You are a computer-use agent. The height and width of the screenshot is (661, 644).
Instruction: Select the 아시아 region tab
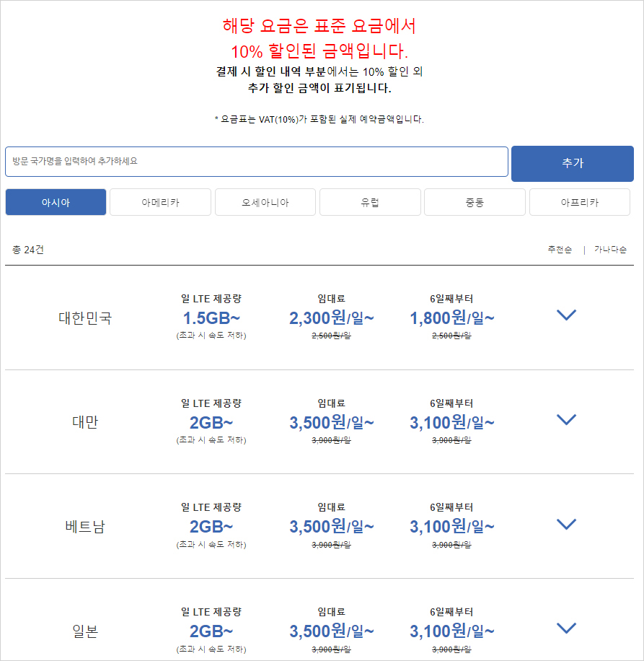56,202
